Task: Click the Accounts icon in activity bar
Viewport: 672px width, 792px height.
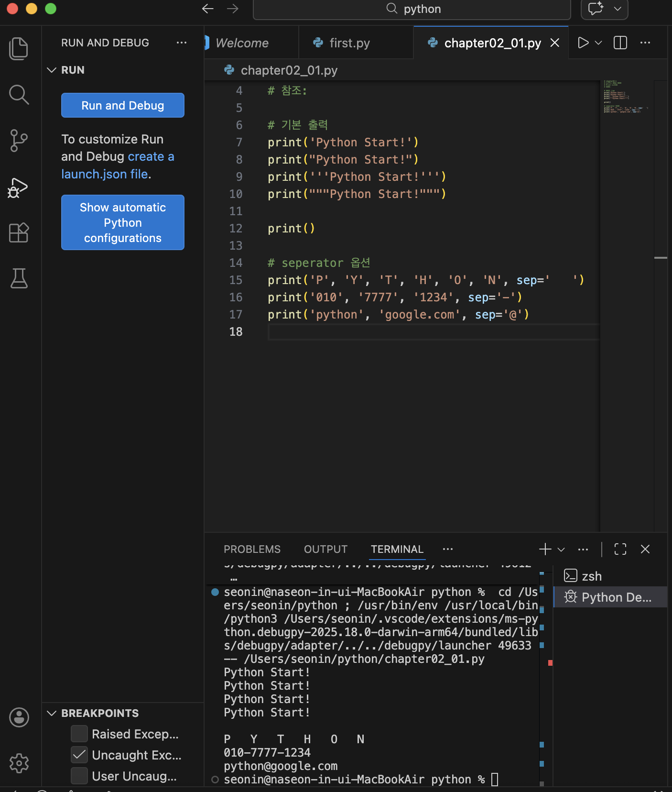Action: [19, 717]
